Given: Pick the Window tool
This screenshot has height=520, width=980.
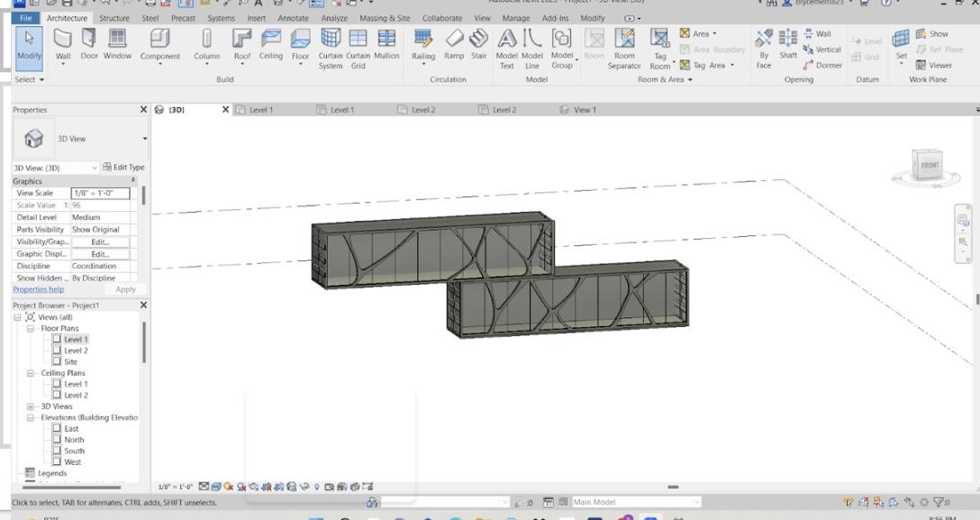Looking at the screenshot, I should coord(117,44).
